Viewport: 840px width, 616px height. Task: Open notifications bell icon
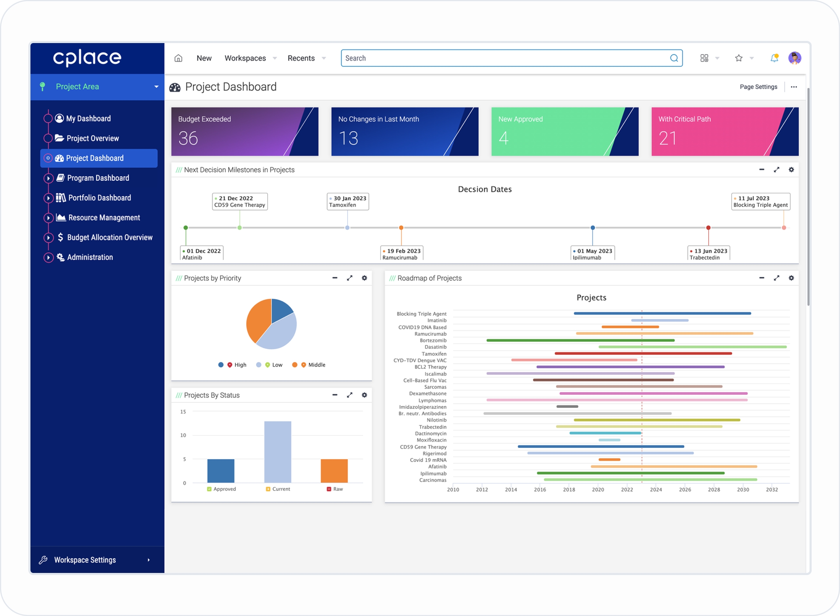(x=774, y=58)
